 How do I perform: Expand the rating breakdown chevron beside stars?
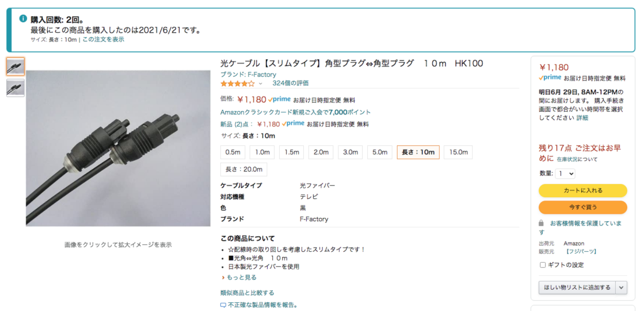(260, 84)
